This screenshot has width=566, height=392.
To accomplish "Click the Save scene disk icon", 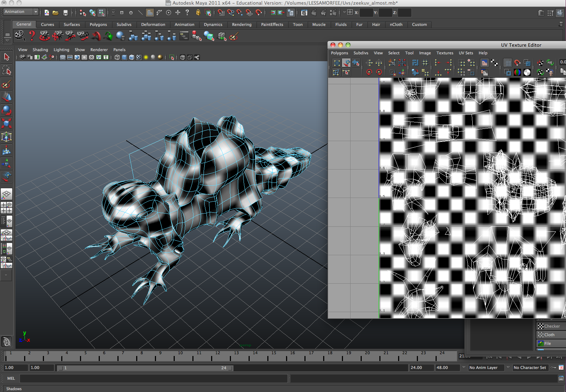I will [x=65, y=13].
